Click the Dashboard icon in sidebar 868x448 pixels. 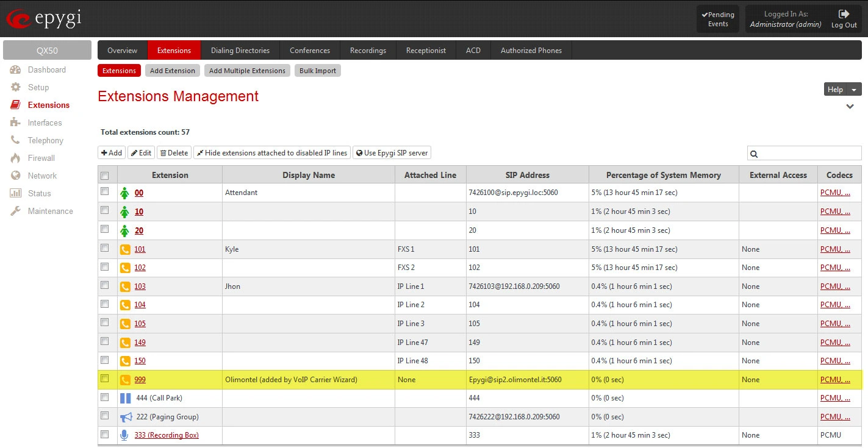(16, 69)
